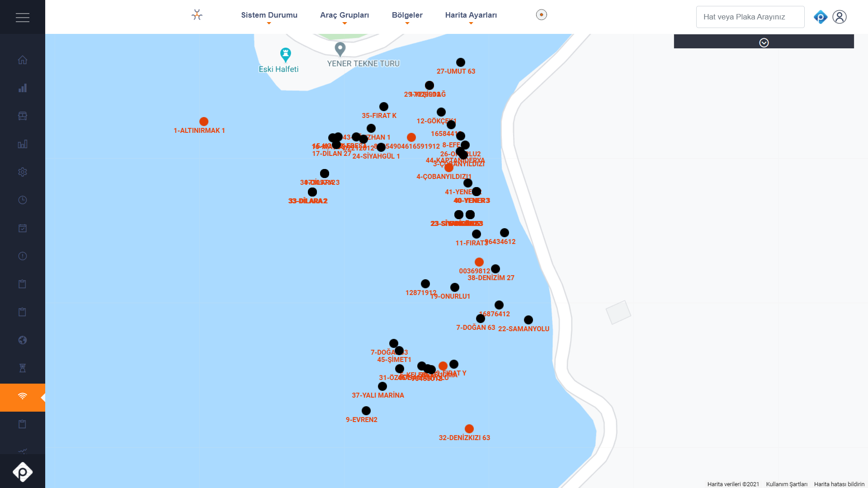
Task: Click the plate search input field
Action: click(750, 17)
